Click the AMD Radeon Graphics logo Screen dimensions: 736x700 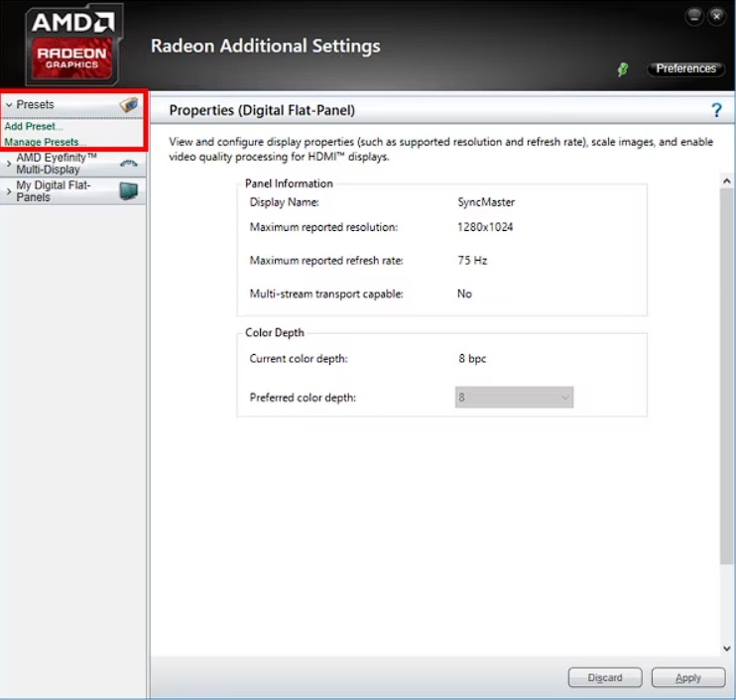pyautogui.click(x=72, y=46)
